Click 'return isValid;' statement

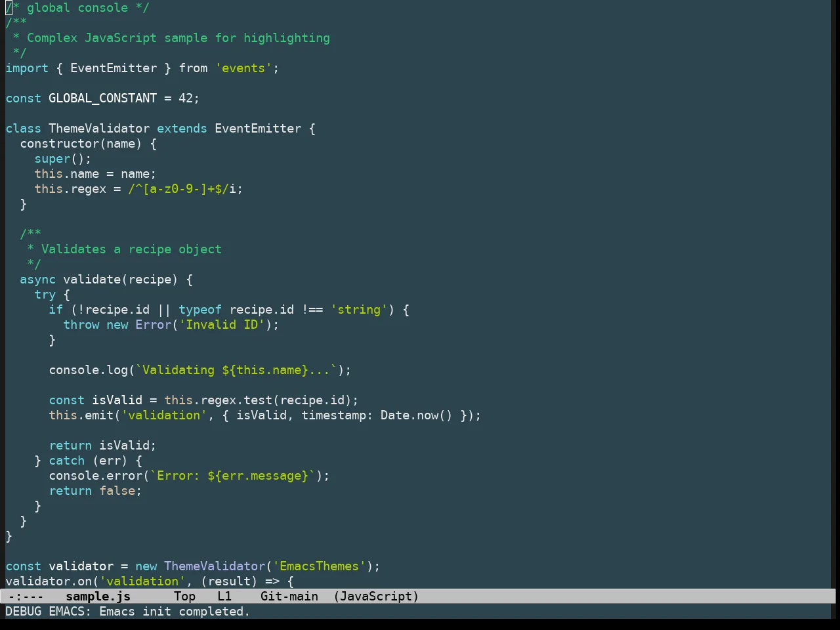[x=102, y=446]
